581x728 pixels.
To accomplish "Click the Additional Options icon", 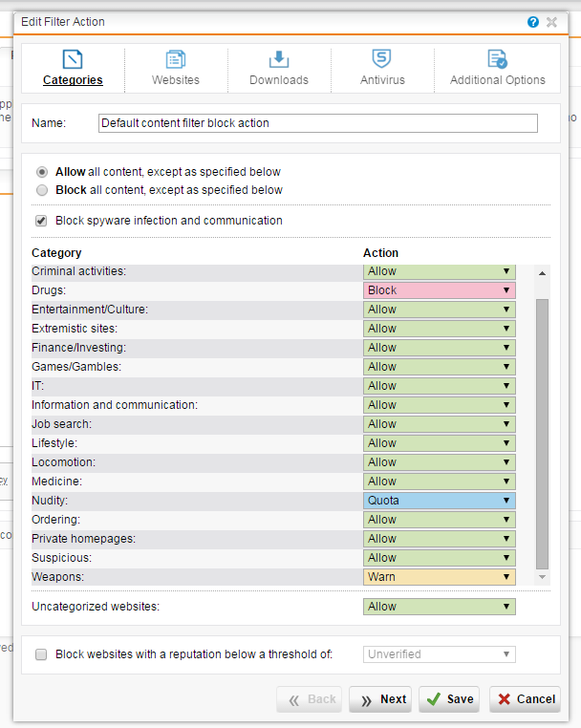I will coord(498,59).
